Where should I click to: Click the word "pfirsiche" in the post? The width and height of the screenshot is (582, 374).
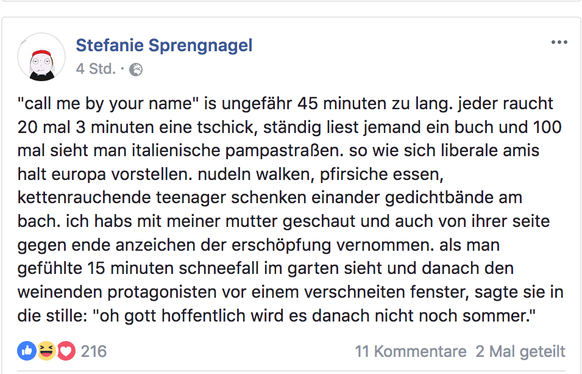(x=354, y=174)
